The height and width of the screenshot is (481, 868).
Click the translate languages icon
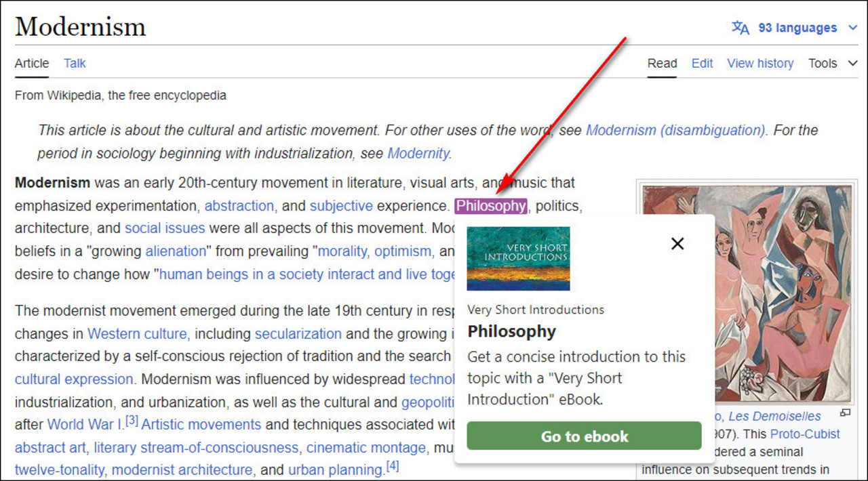741,28
